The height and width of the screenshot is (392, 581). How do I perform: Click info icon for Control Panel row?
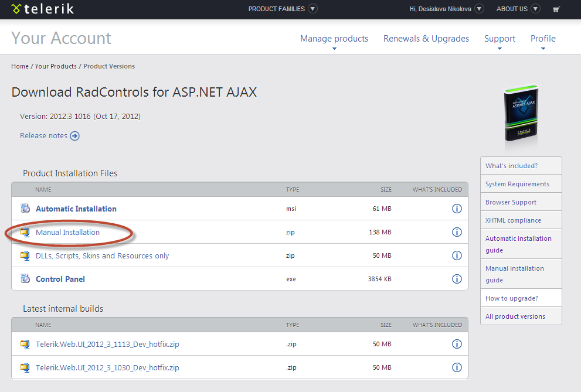[457, 279]
